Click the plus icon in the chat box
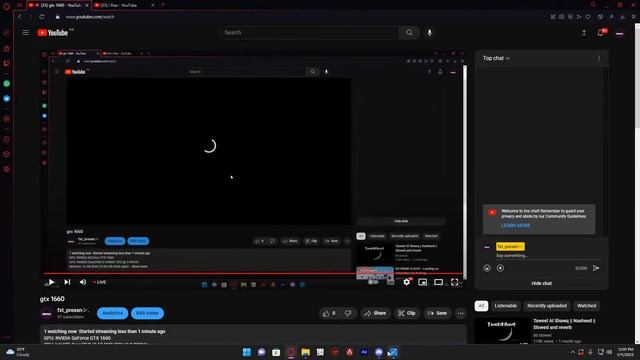 (500, 268)
